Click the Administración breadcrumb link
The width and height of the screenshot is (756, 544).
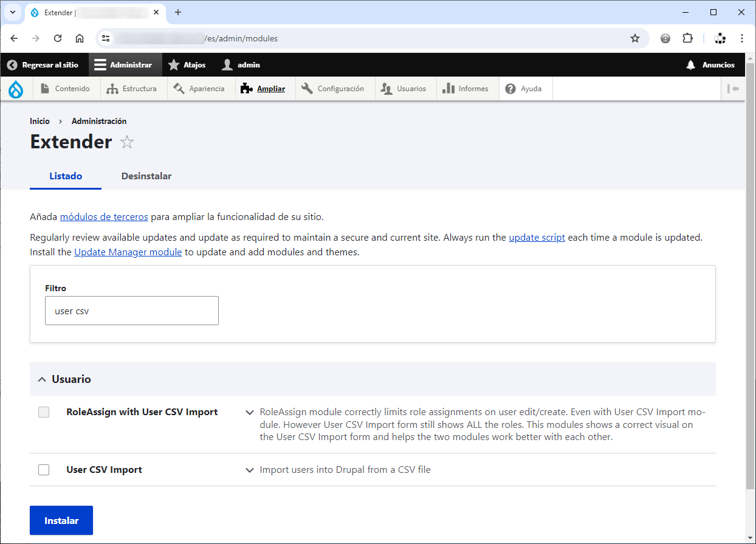pos(99,121)
